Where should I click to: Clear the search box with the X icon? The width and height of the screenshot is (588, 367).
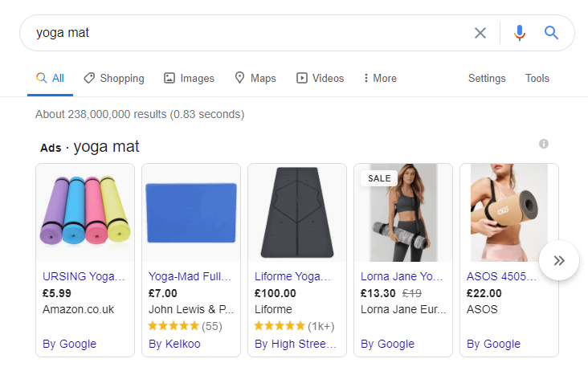480,33
